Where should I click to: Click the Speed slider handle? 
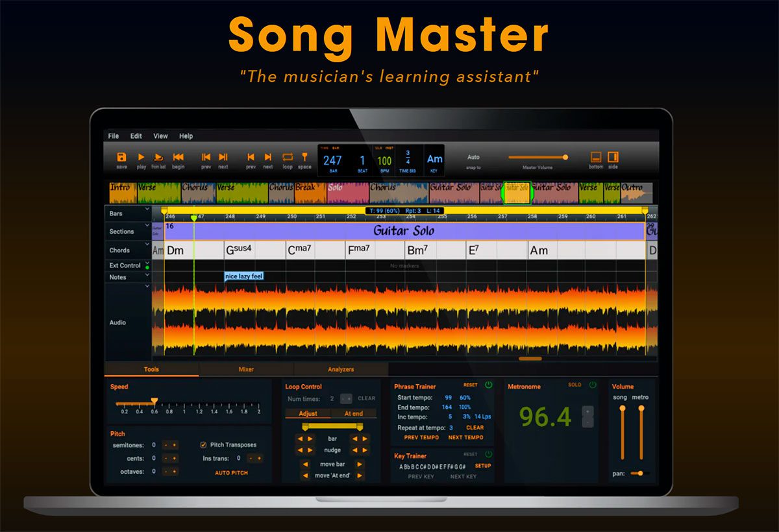tap(154, 401)
